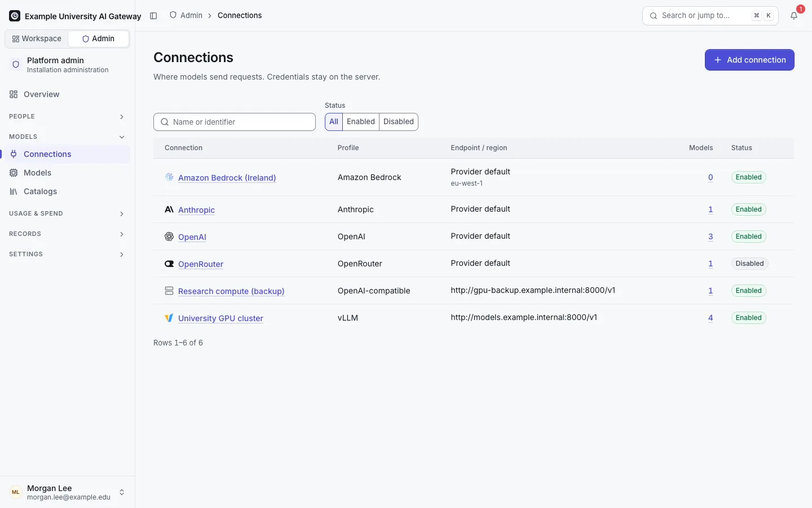Click the Example University AI Gateway logo icon
This screenshot has height=508, width=812.
[15, 16]
